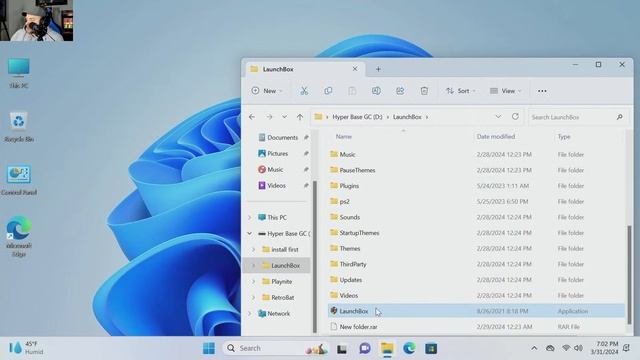Click the Copy icon in the toolbar

pos(328,91)
